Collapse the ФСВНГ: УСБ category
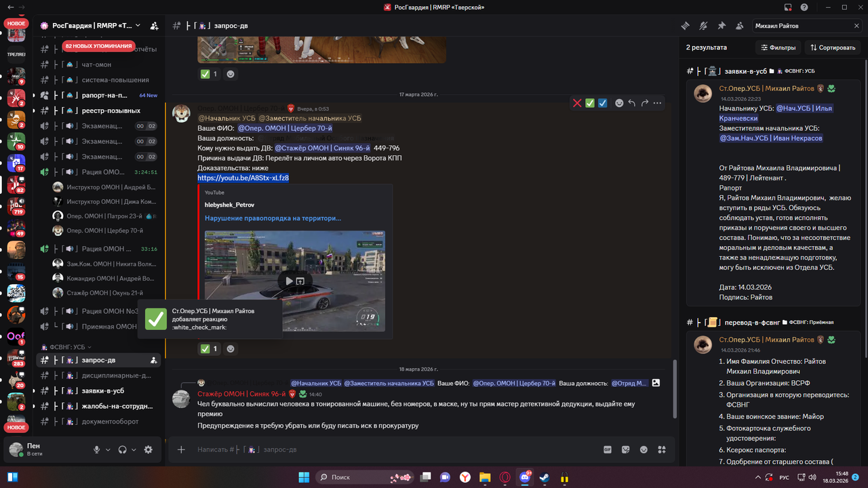 pyautogui.click(x=68, y=347)
